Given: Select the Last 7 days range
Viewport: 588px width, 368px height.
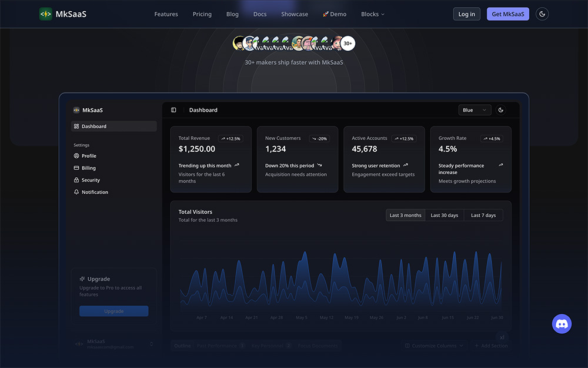Looking at the screenshot, I should (x=483, y=215).
